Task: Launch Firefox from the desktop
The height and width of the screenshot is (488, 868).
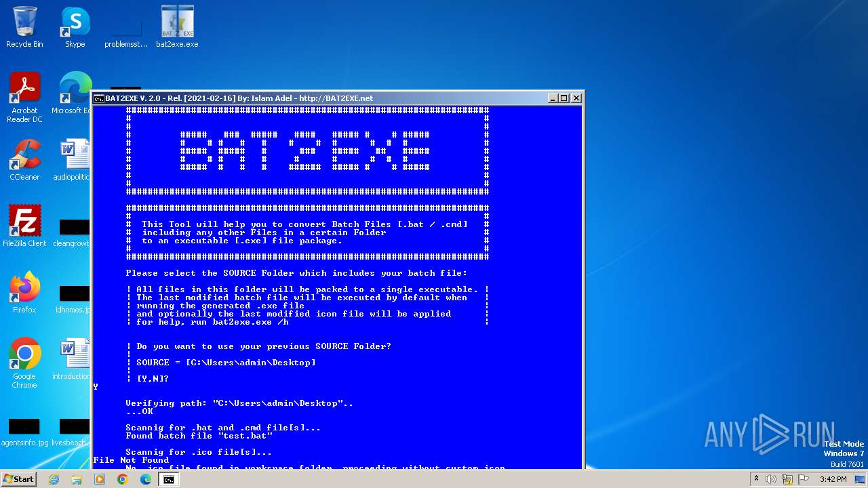Action: click(x=24, y=293)
